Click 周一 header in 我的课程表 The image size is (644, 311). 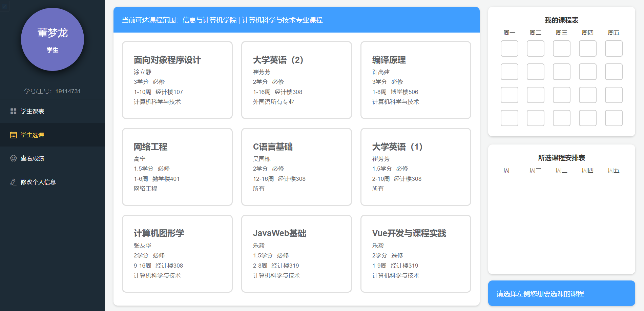pos(509,33)
